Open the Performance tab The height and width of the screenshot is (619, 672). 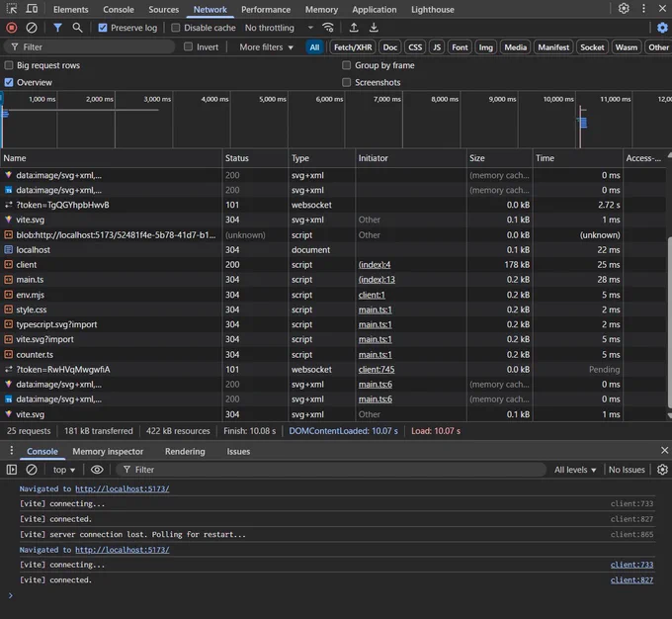click(x=266, y=10)
